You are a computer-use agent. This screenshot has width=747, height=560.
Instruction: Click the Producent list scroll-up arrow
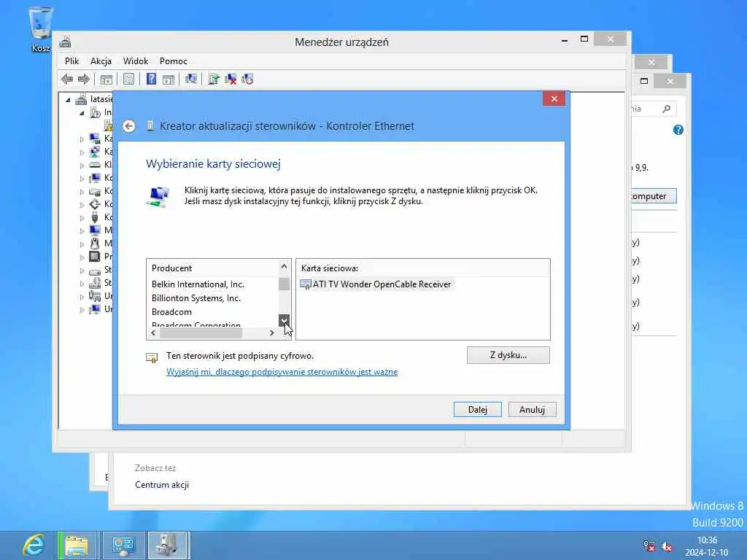click(284, 267)
